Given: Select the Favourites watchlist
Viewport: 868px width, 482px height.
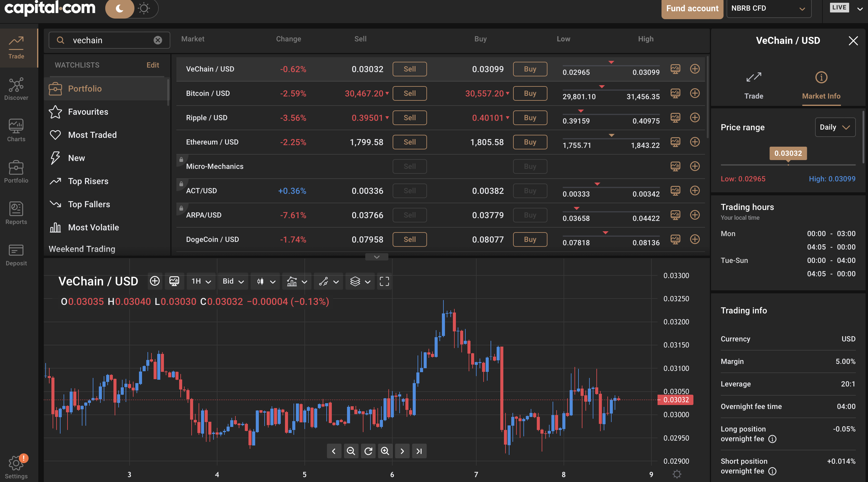Looking at the screenshot, I should point(106,112).
